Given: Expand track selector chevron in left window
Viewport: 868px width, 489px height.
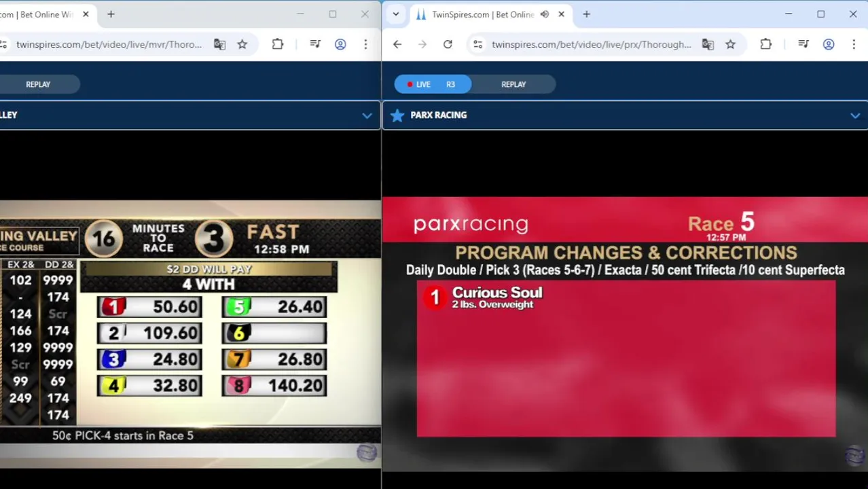Looking at the screenshot, I should coord(367,115).
